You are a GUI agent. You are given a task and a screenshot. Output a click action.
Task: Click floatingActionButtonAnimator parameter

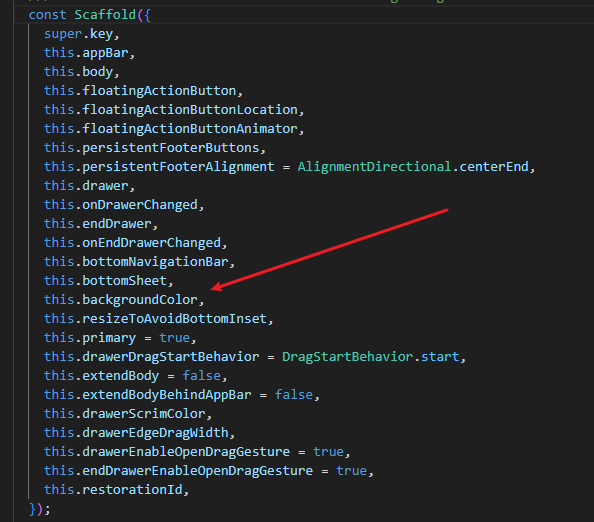[190, 129]
